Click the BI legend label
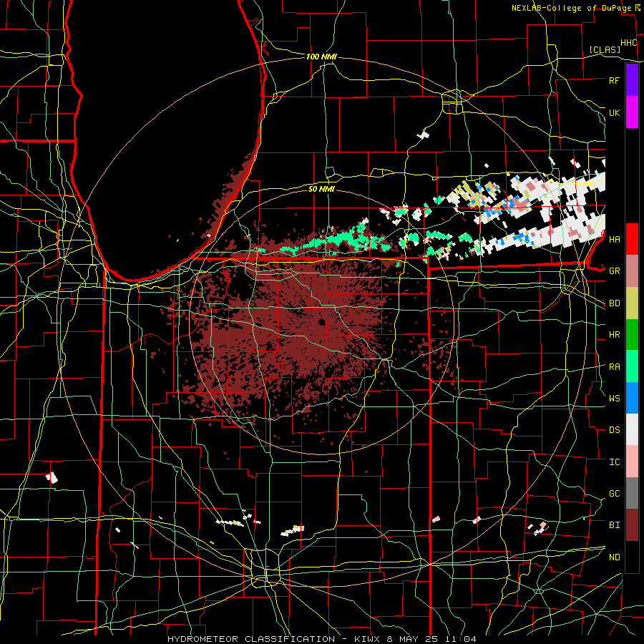The width and height of the screenshot is (644, 644). pos(614,525)
